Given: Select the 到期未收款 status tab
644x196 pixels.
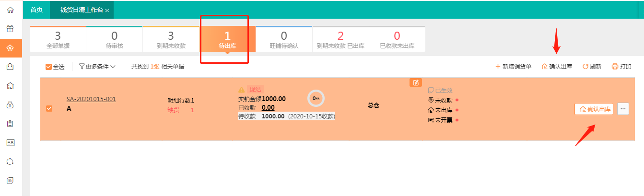Looking at the screenshot, I should [171, 39].
